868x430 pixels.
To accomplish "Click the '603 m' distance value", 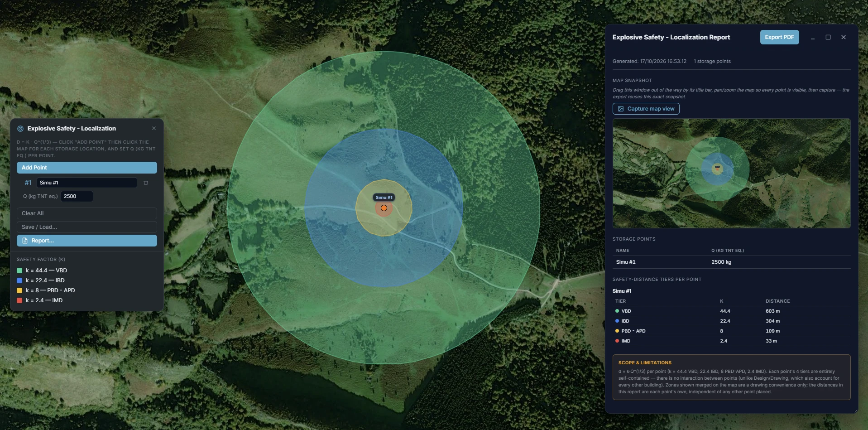I will [x=772, y=311].
